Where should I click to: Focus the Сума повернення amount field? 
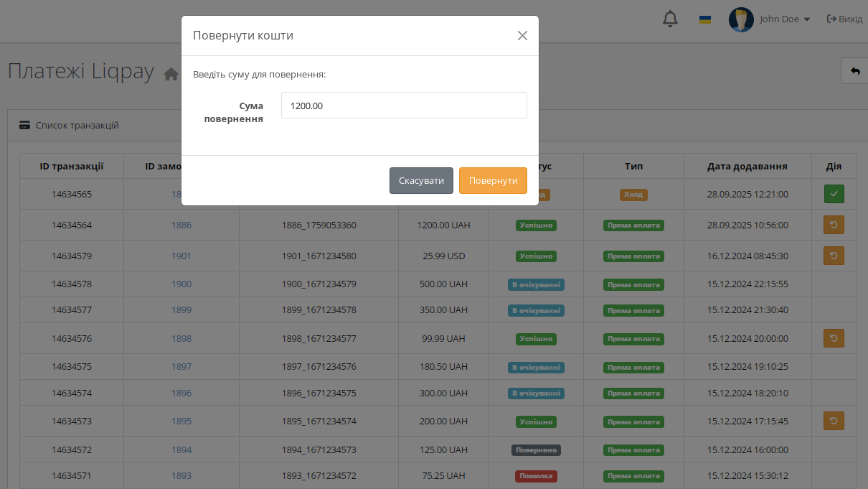point(404,106)
